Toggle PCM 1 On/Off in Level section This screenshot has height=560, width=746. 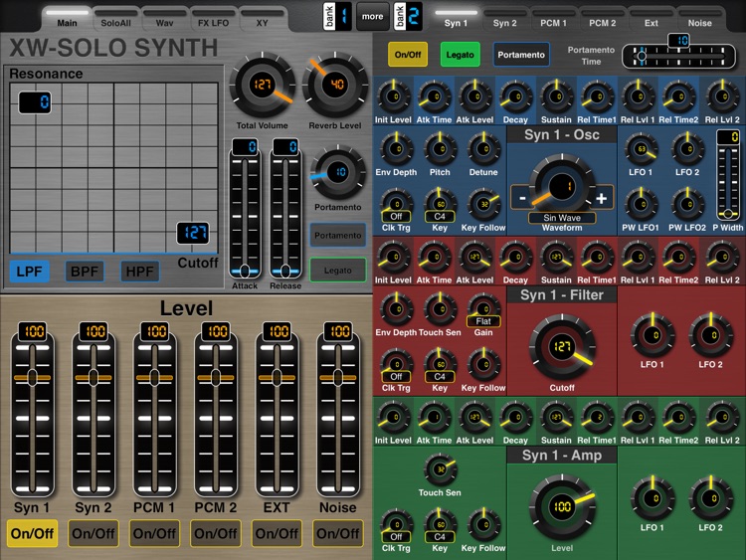(154, 533)
